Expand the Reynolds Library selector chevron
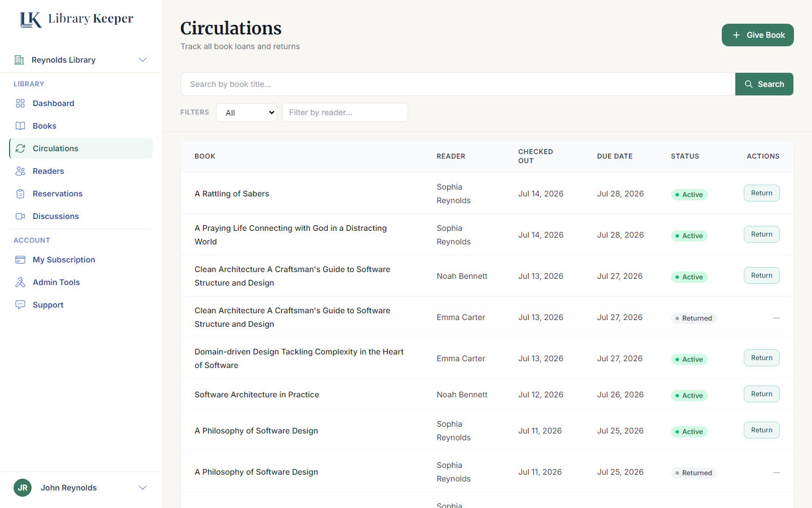Viewport: 812px width, 508px height. pyautogui.click(x=143, y=60)
